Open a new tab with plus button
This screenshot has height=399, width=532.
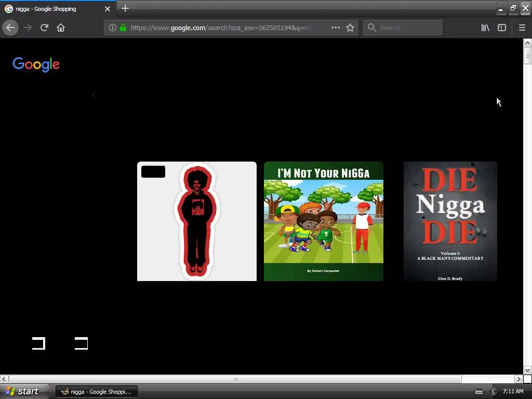click(x=125, y=8)
